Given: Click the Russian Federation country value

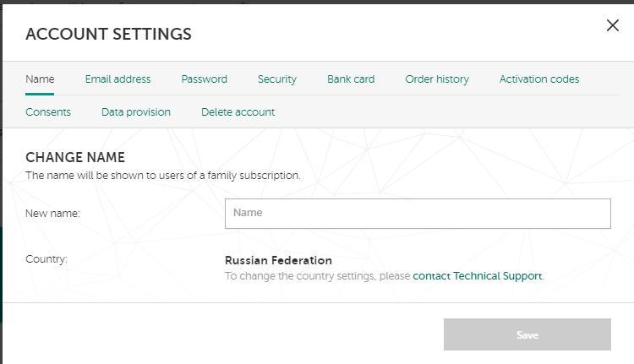Looking at the screenshot, I should click(x=278, y=260).
